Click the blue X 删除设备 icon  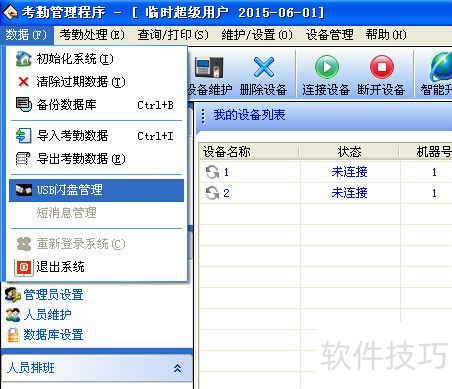pos(264,67)
